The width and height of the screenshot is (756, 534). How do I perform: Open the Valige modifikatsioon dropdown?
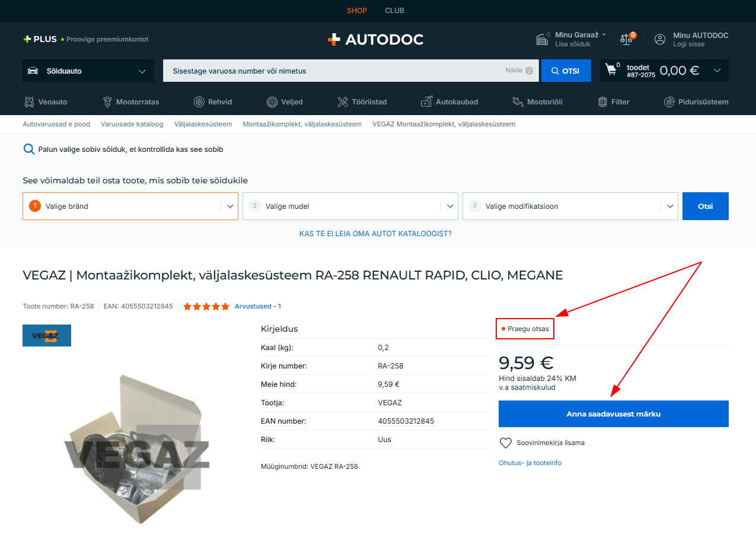tap(570, 206)
